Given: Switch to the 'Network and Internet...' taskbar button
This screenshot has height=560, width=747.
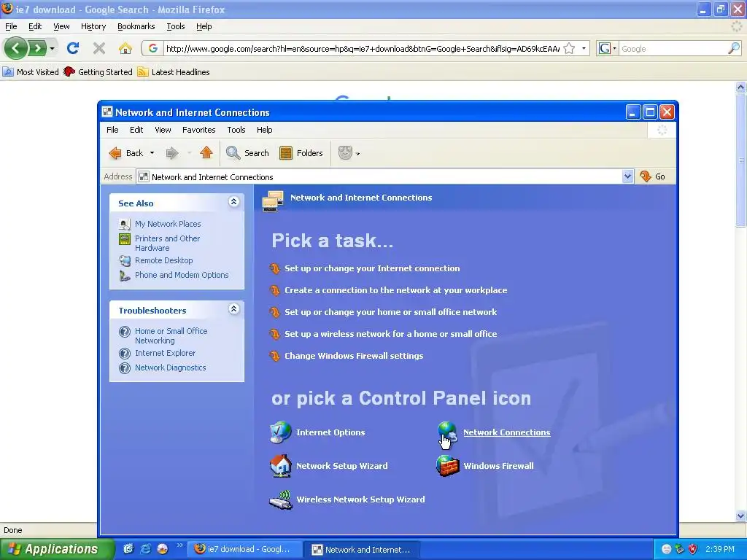Looking at the screenshot, I should [x=363, y=549].
